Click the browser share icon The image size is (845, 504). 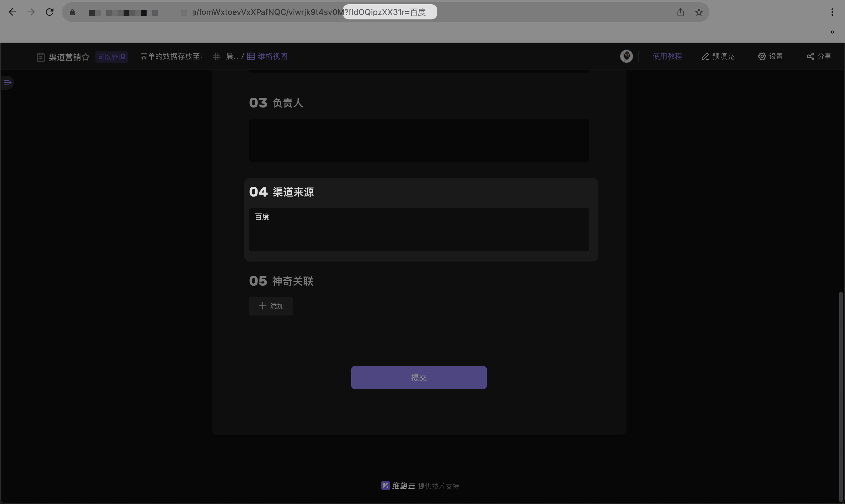click(680, 12)
